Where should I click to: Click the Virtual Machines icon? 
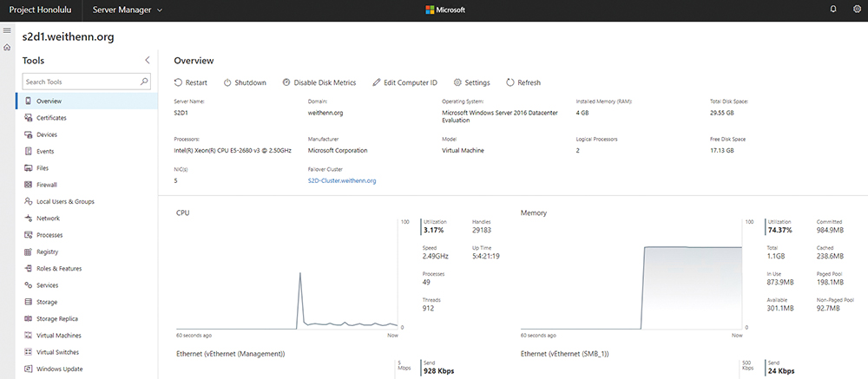(29, 336)
